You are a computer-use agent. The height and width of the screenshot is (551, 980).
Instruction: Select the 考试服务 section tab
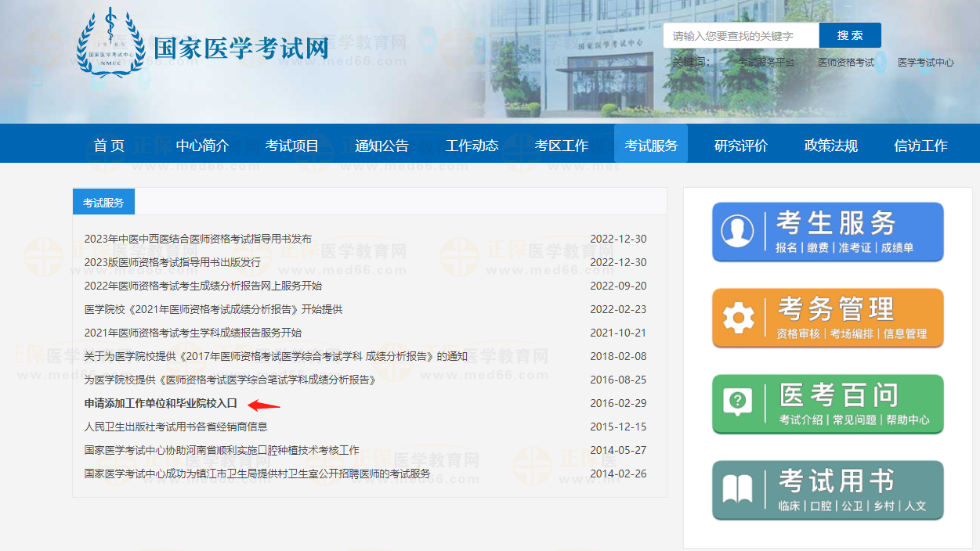pyautogui.click(x=103, y=203)
